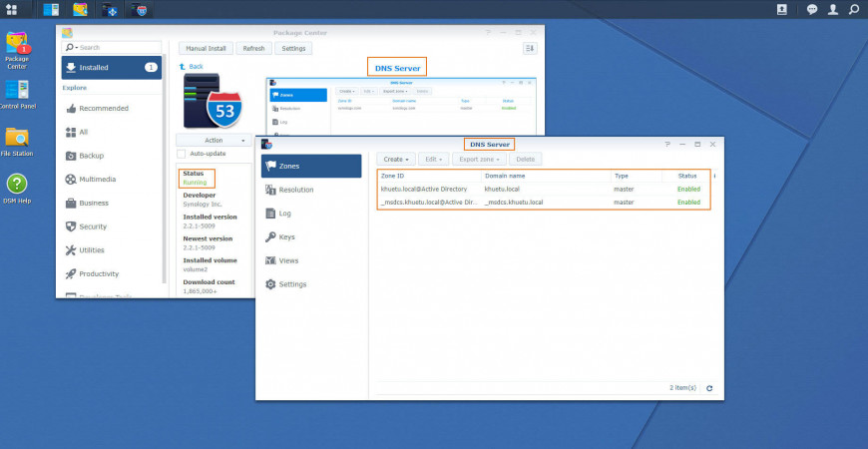Expand the Create dropdown in DNS Server
The image size is (868, 449).
[396, 159]
